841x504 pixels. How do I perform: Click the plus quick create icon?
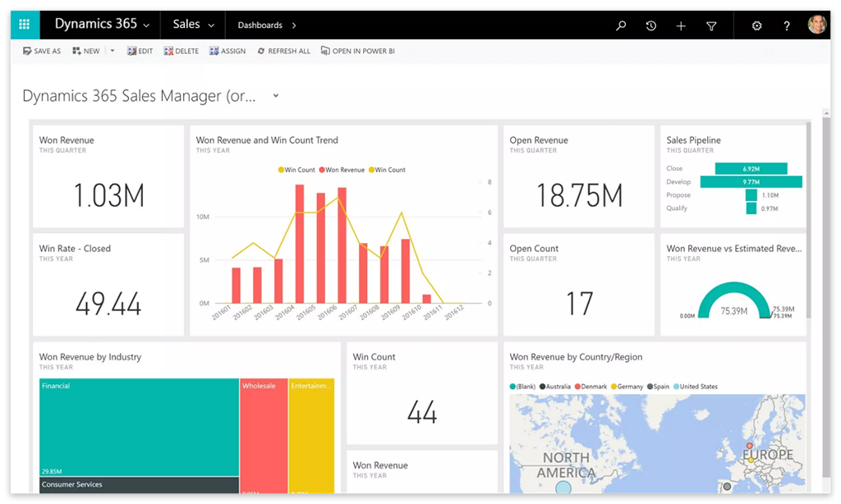(681, 25)
